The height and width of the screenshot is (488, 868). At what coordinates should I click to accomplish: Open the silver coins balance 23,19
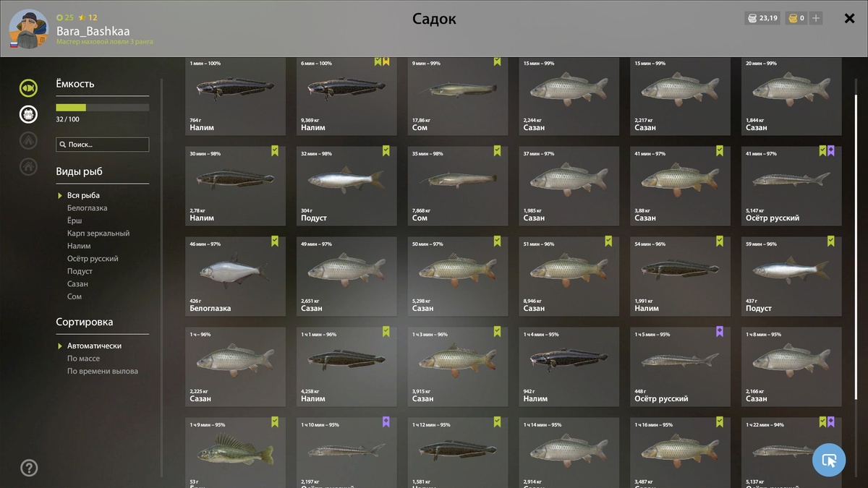pos(762,18)
